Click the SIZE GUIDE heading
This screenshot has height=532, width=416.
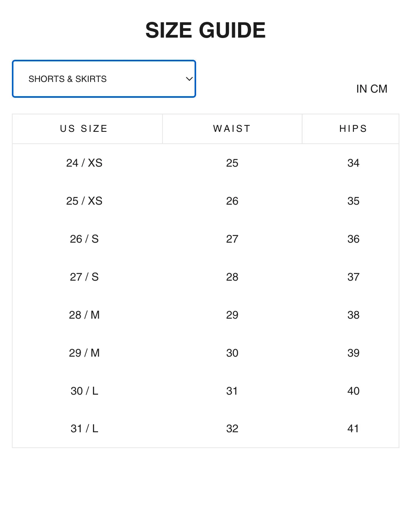pyautogui.click(x=206, y=30)
